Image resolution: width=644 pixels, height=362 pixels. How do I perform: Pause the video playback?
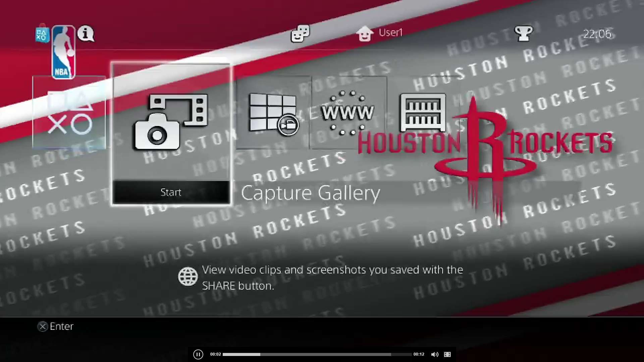click(x=198, y=354)
